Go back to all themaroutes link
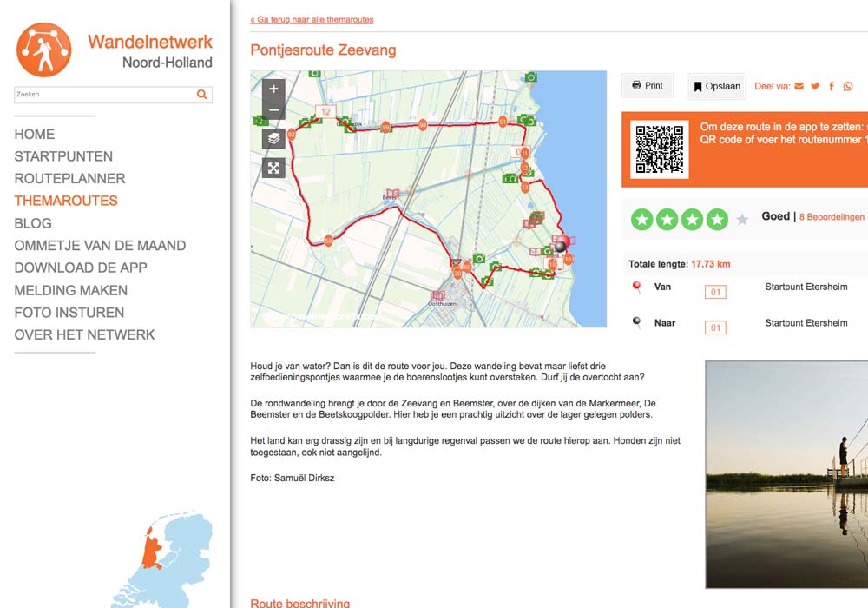The width and height of the screenshot is (868, 608). [x=312, y=19]
